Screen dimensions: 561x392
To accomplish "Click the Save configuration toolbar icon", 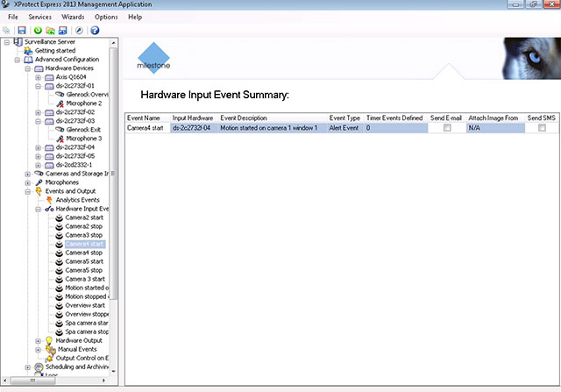I will (22, 31).
